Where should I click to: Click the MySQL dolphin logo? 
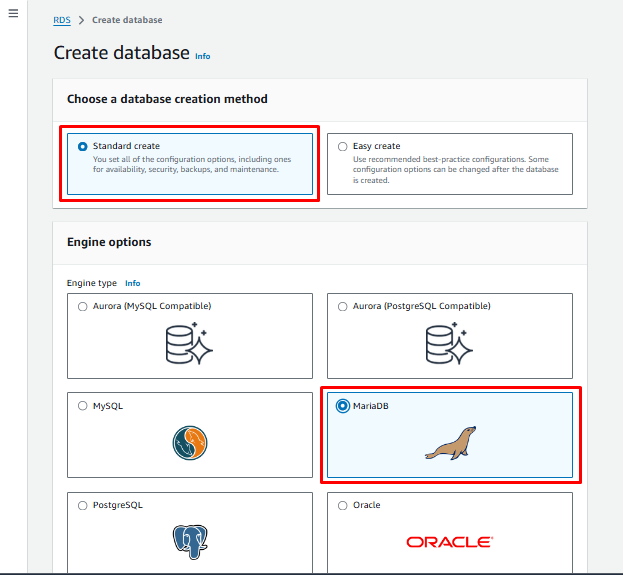pyautogui.click(x=189, y=443)
